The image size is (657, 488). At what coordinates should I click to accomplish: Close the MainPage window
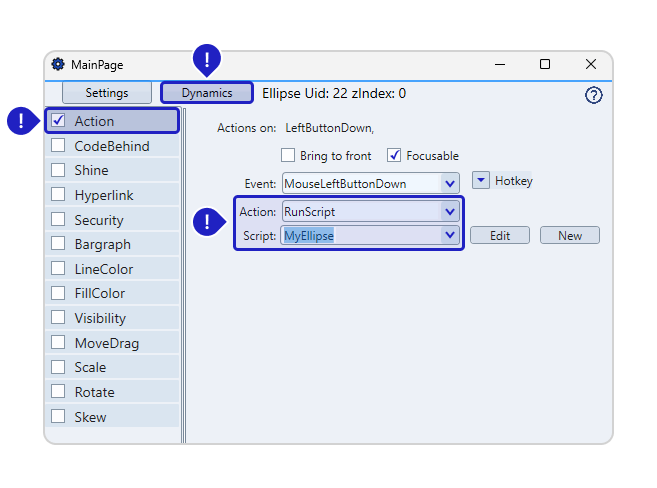coord(591,64)
